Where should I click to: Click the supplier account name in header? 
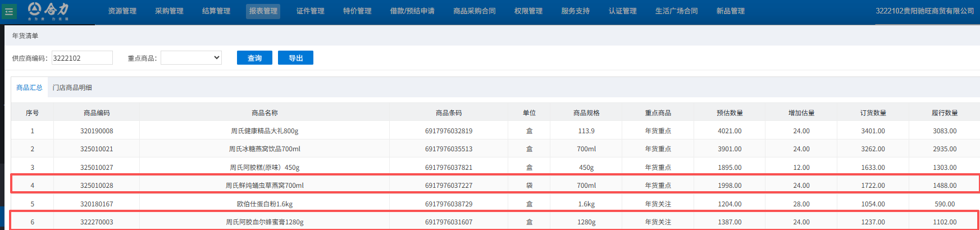click(924, 11)
